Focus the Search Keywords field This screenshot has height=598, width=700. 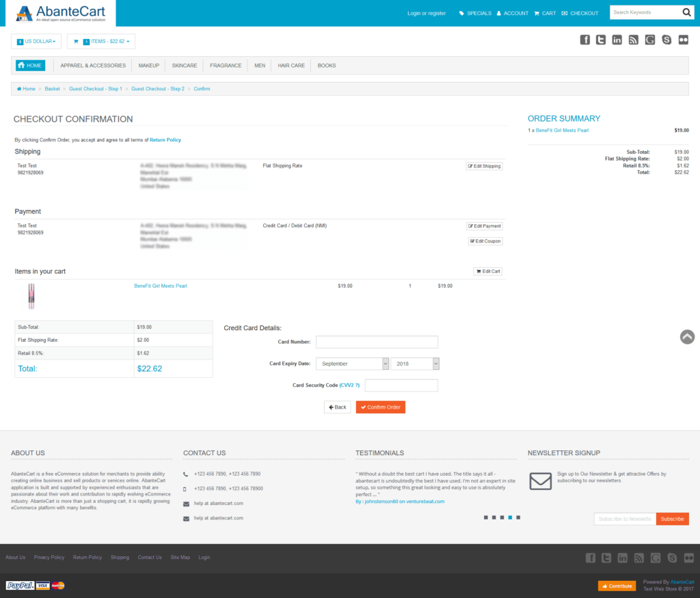click(x=645, y=12)
